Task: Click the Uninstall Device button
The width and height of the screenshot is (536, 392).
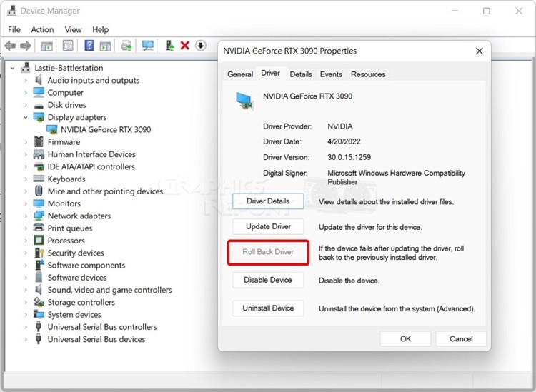Action: tap(268, 308)
